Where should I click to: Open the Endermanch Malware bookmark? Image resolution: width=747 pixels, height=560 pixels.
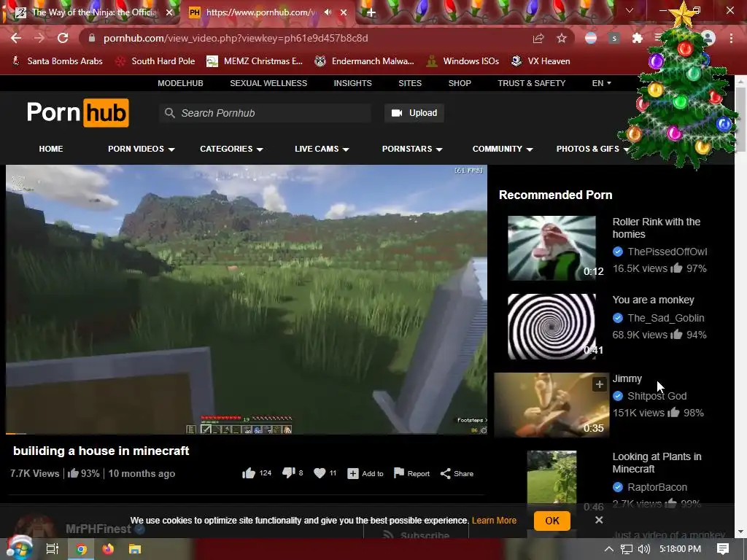(x=365, y=61)
